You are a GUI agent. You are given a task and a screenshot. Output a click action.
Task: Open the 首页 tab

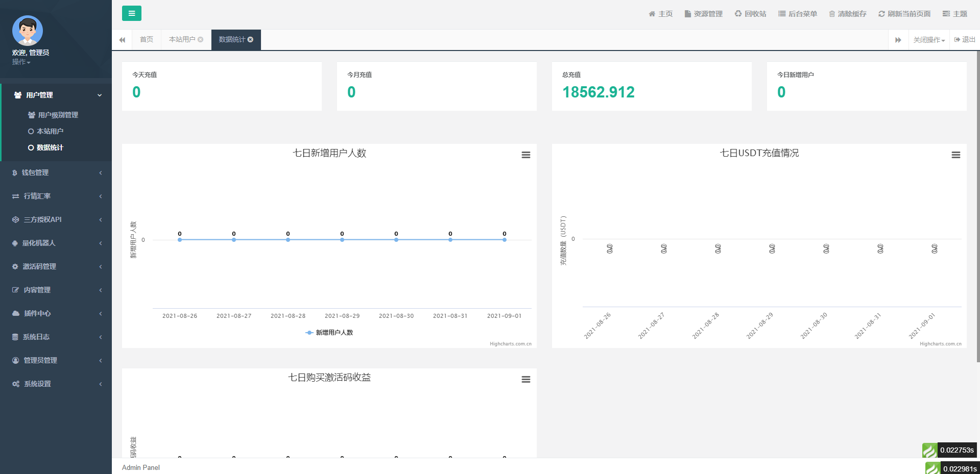tap(146, 39)
